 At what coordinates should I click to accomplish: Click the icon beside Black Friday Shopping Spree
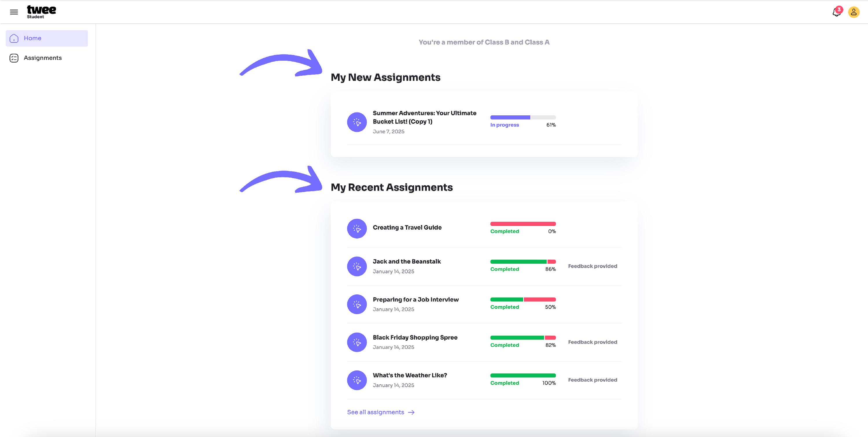pyautogui.click(x=357, y=342)
